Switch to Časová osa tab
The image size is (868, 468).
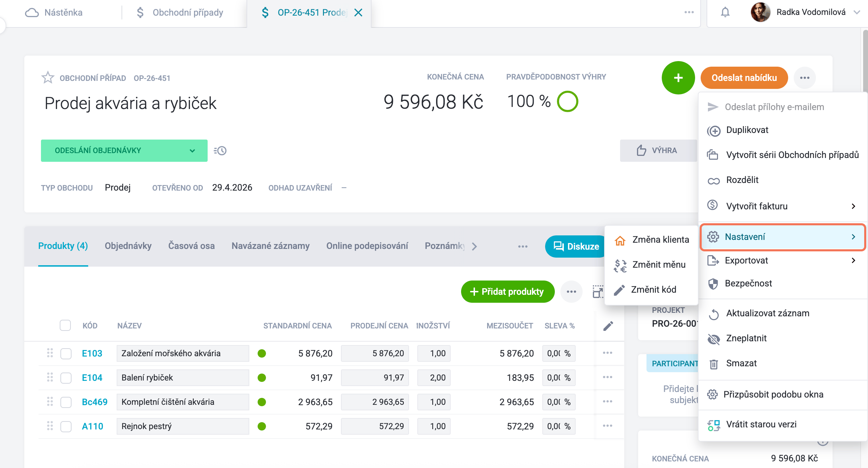pyautogui.click(x=191, y=246)
